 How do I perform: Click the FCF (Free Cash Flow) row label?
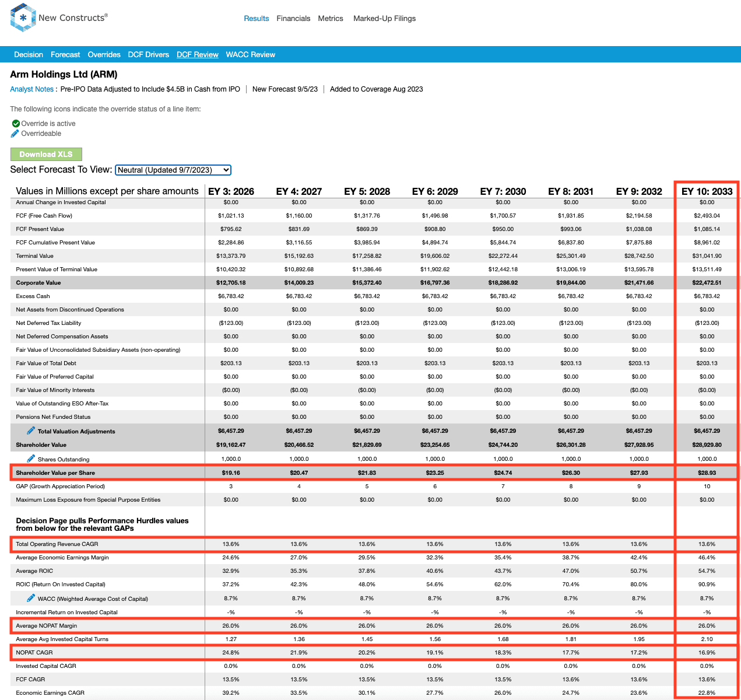(44, 216)
